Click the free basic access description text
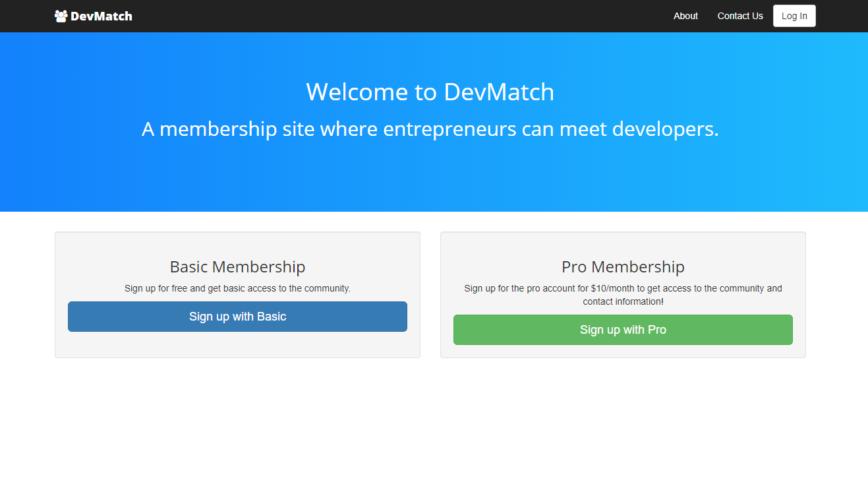Viewport: 868px width, 494px height. (237, 288)
